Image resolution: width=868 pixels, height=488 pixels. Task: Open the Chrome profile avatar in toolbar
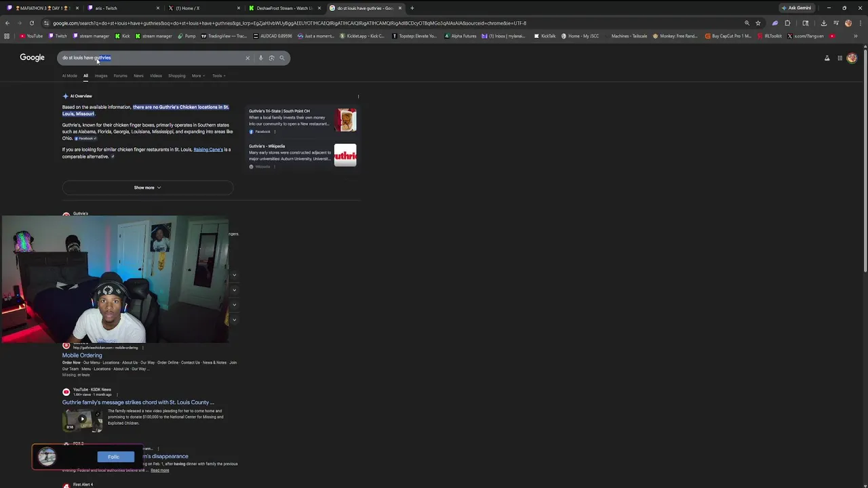pyautogui.click(x=848, y=23)
